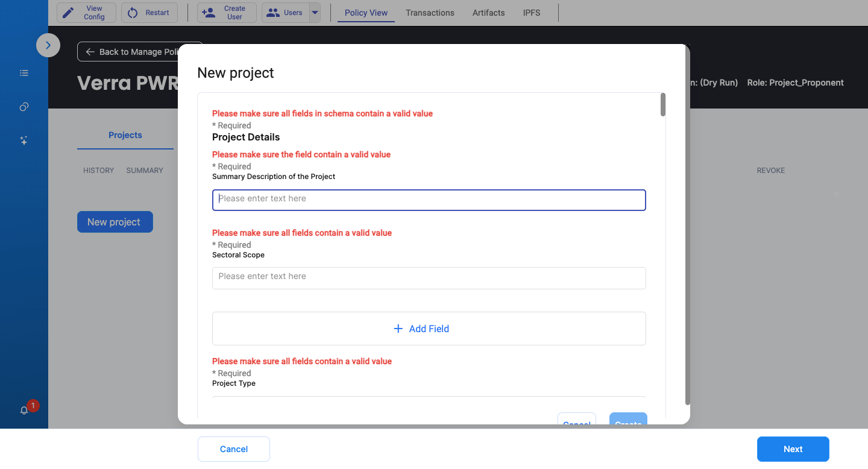The image size is (868, 469).
Task: Click the Add Field button
Action: click(x=429, y=329)
